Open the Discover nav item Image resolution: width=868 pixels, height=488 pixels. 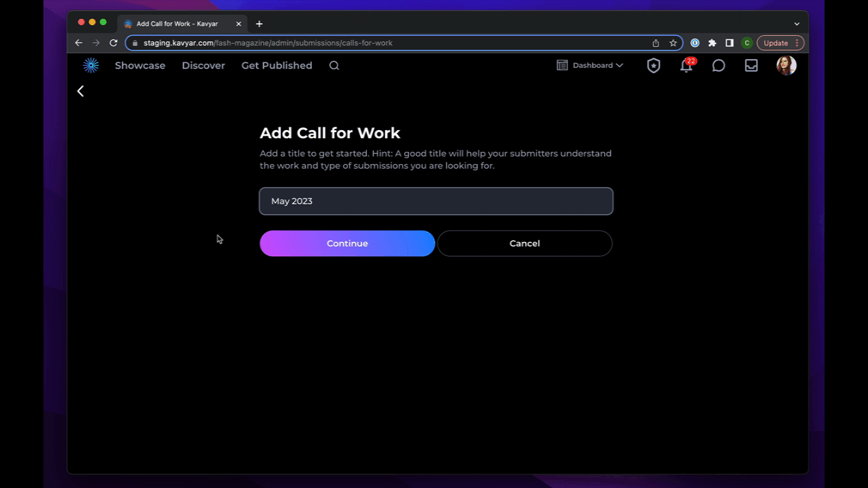coord(203,66)
